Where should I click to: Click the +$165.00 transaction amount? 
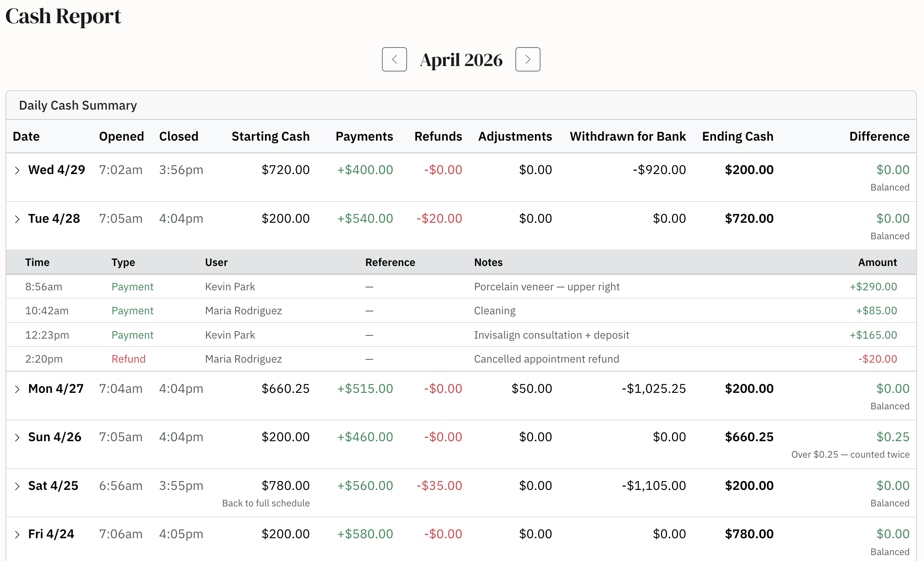(x=873, y=335)
